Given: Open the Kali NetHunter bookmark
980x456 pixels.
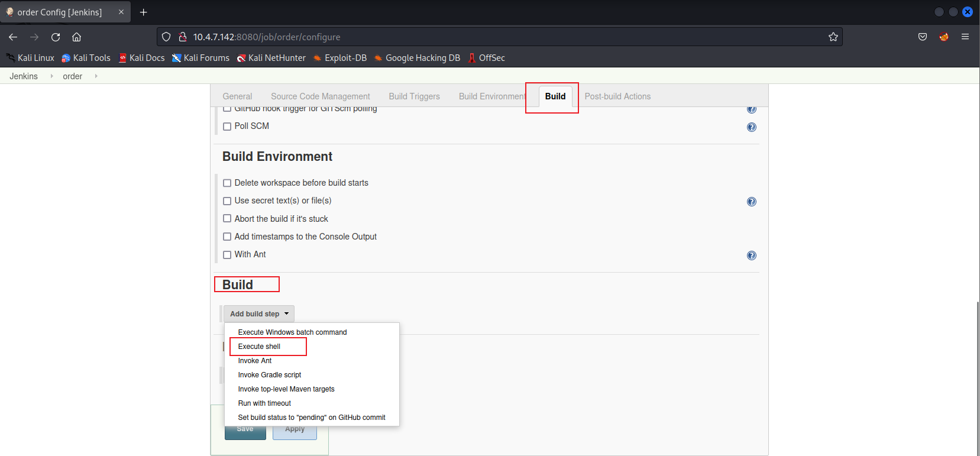Looking at the screenshot, I should 271,58.
